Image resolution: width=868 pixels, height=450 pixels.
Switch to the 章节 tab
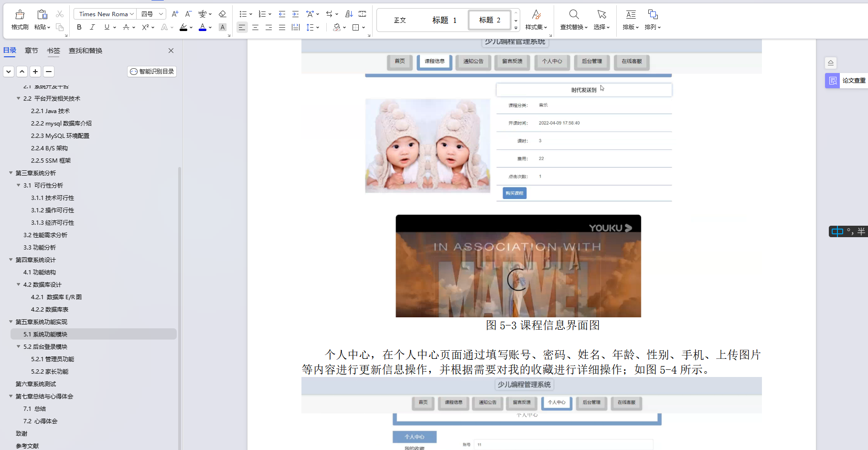32,51
